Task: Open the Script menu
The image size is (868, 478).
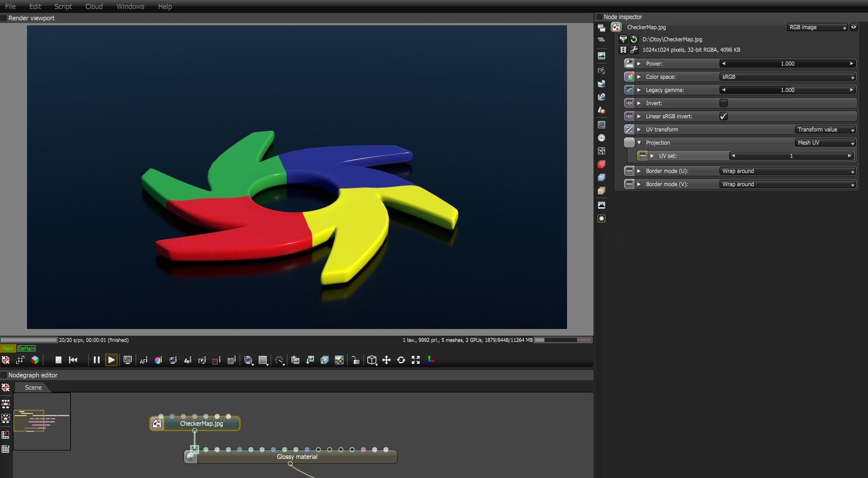Action: click(x=63, y=6)
